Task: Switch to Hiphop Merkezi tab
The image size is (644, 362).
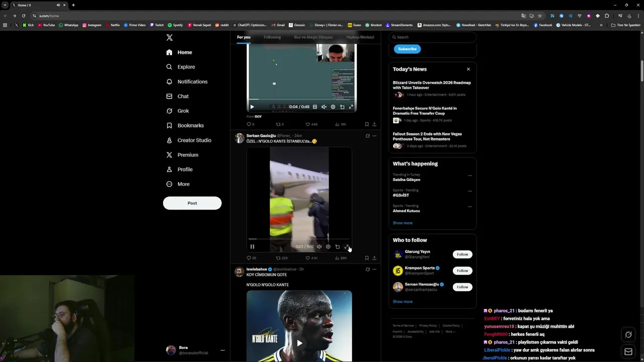Action: coord(360,37)
